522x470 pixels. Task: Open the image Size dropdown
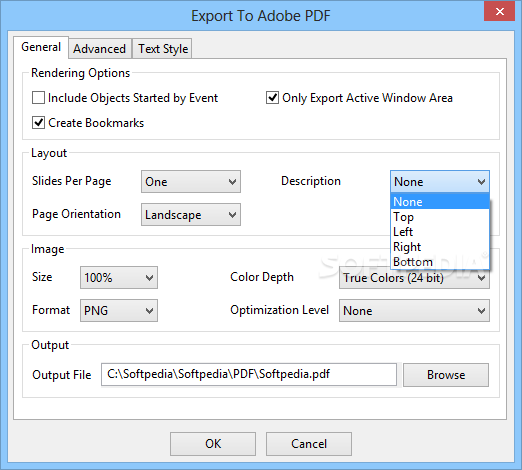tap(119, 277)
